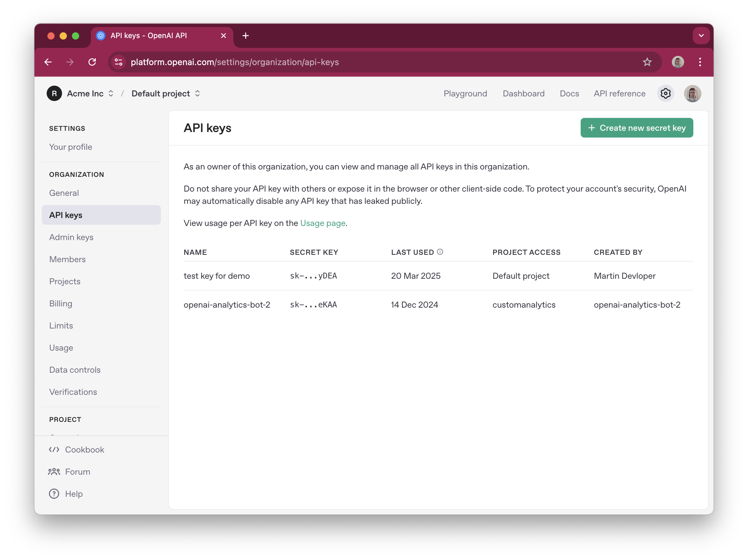Open the user avatar menu in header
Viewport: 748px width, 560px height.
pos(692,93)
